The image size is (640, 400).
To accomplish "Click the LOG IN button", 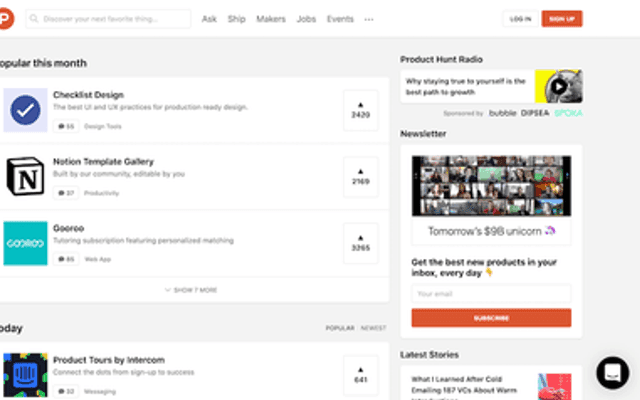I will 520,19.
